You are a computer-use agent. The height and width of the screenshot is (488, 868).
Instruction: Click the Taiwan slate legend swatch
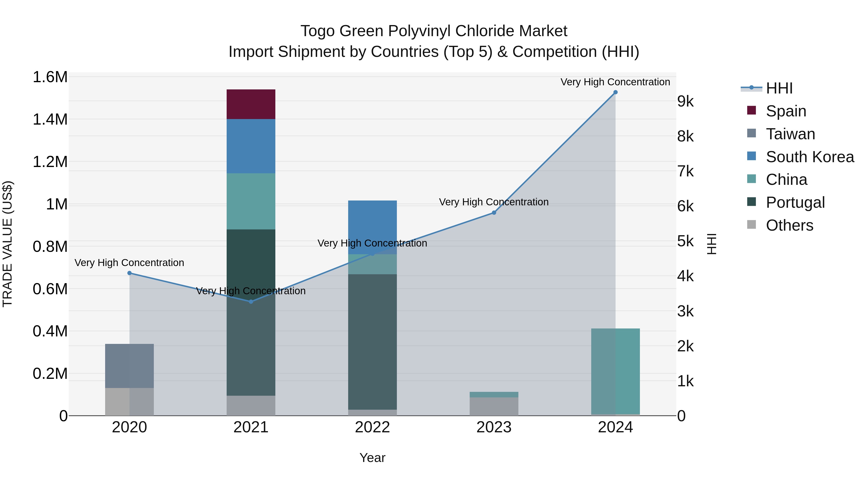click(751, 133)
